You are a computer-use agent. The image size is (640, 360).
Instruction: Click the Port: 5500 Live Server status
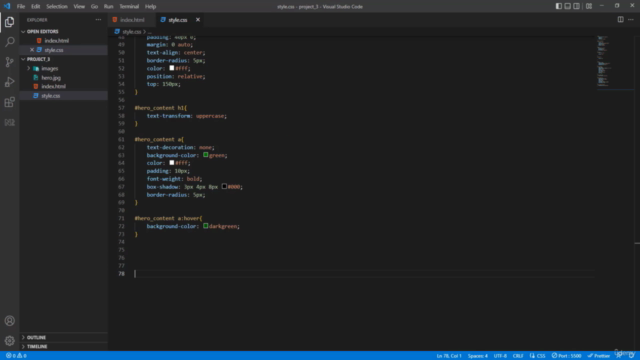pyautogui.click(x=566, y=356)
